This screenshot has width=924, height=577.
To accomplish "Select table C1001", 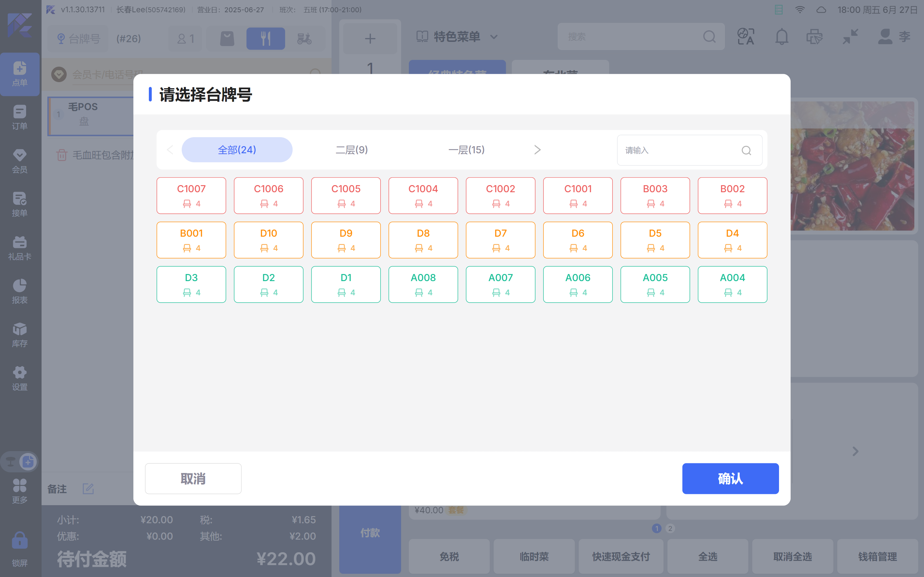I will point(578,195).
